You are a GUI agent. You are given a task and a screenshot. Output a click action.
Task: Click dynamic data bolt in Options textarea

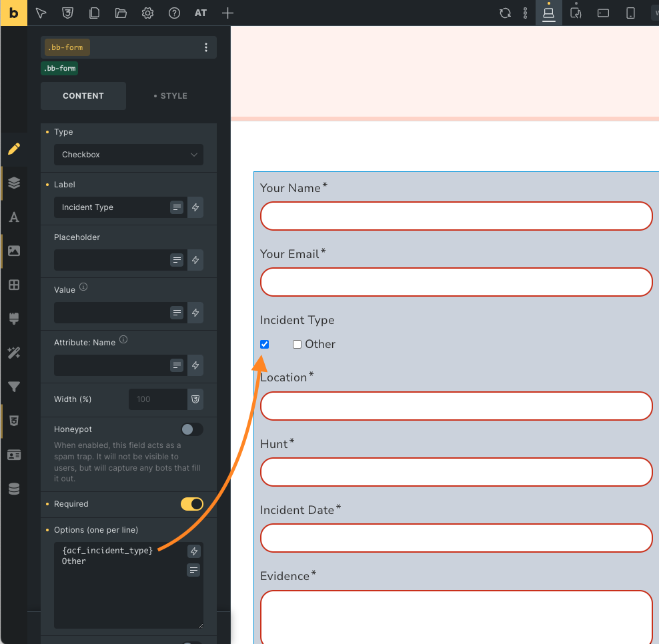pos(193,551)
